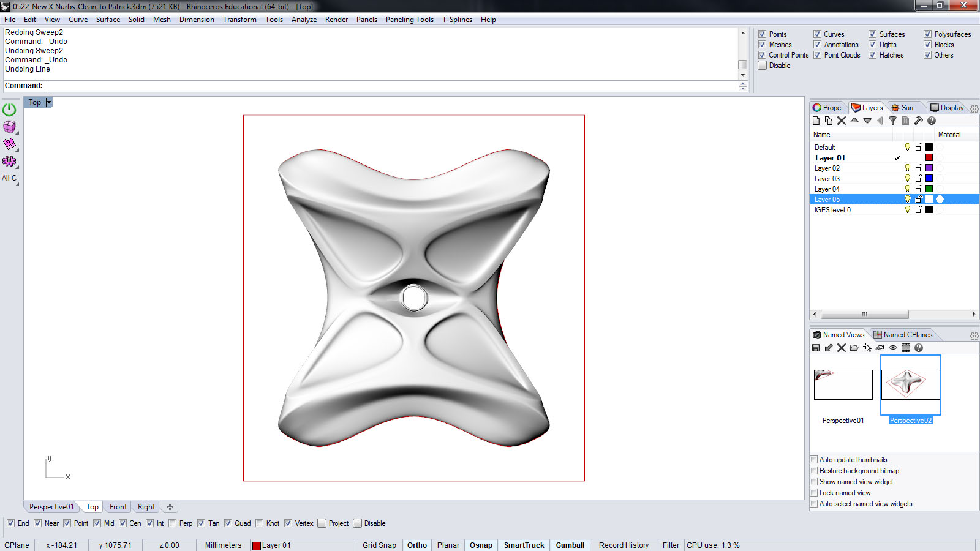Toggle the End osnap checkbox
The image size is (980, 551).
(10, 523)
